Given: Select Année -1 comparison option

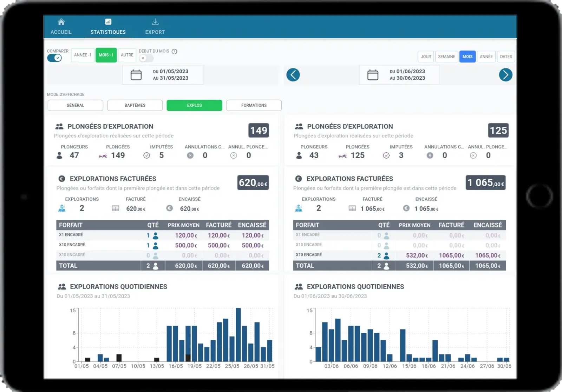Looking at the screenshot, I should click(x=83, y=55).
